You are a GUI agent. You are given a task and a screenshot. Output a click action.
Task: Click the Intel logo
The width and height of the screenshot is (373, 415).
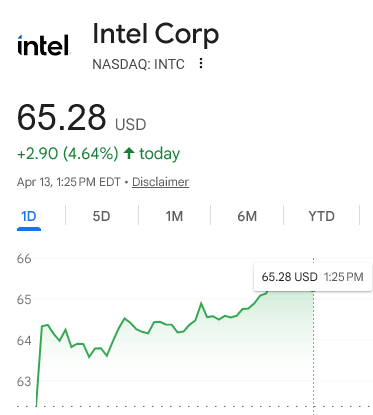coord(44,45)
